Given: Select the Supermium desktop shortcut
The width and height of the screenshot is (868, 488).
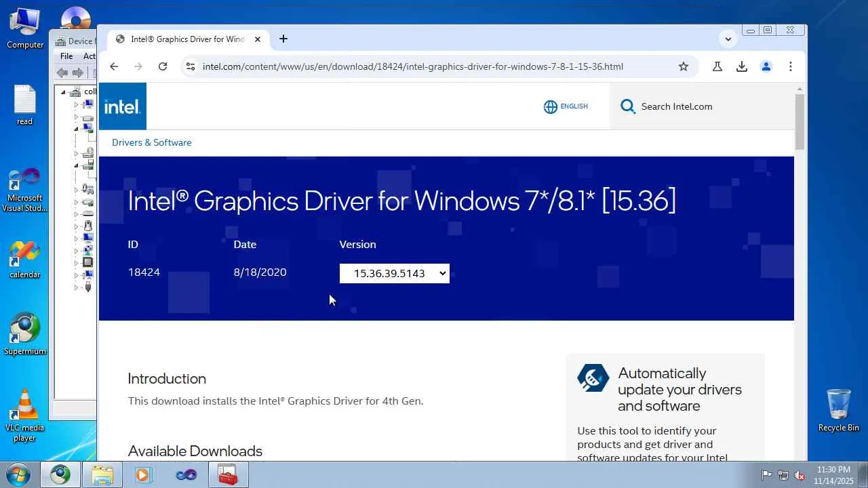Looking at the screenshot, I should (x=25, y=333).
